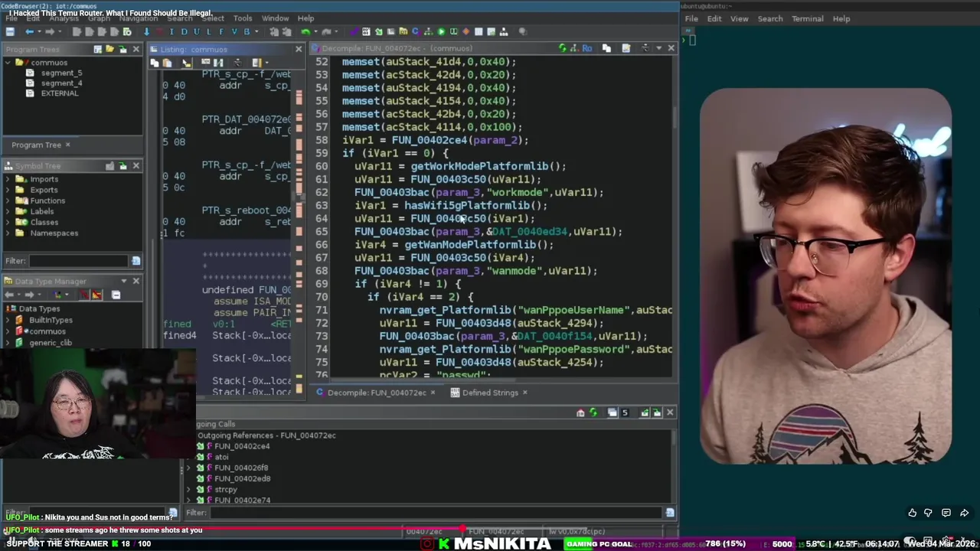
Task: Open the Help menu in Ghidra
Action: [305, 18]
